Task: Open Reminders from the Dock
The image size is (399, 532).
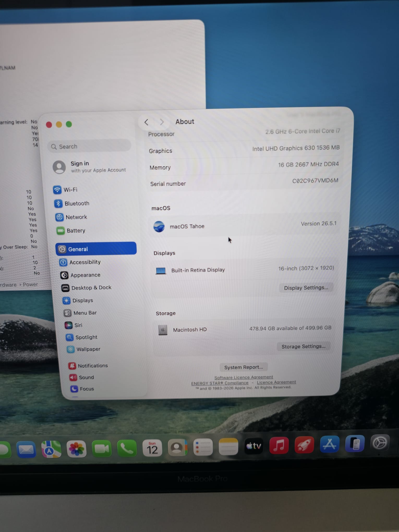Action: click(203, 447)
